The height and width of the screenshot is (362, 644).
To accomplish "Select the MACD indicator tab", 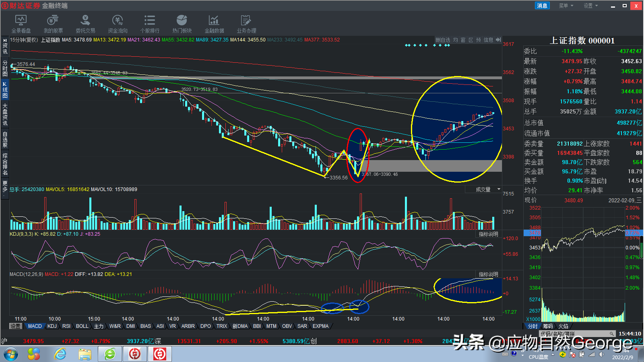I will point(35,326).
